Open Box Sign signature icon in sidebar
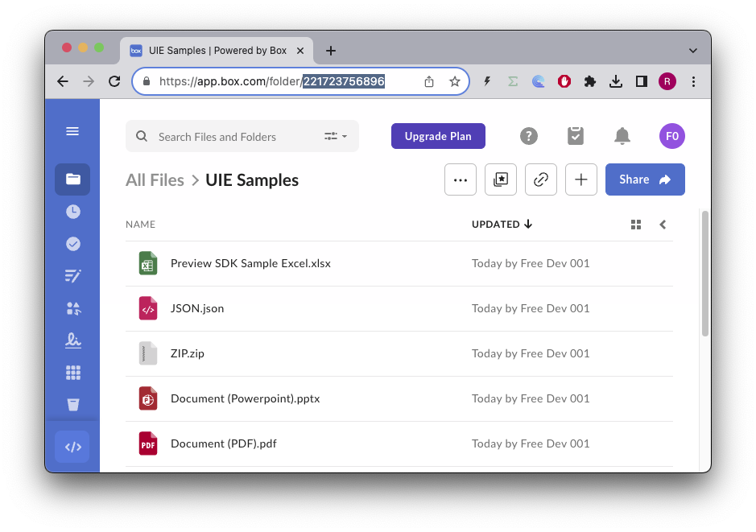The image size is (756, 532). coord(72,340)
